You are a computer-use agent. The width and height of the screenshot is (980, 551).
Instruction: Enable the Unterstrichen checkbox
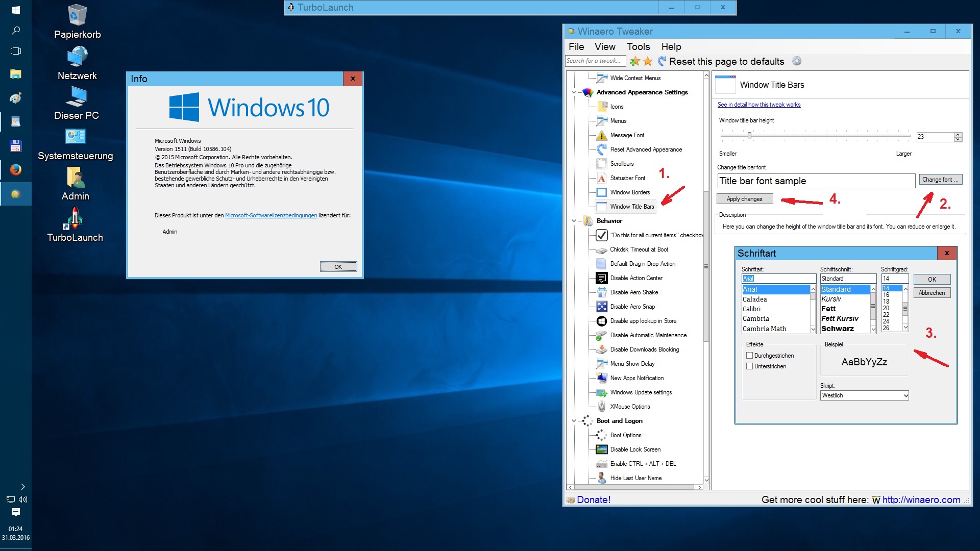pyautogui.click(x=749, y=366)
